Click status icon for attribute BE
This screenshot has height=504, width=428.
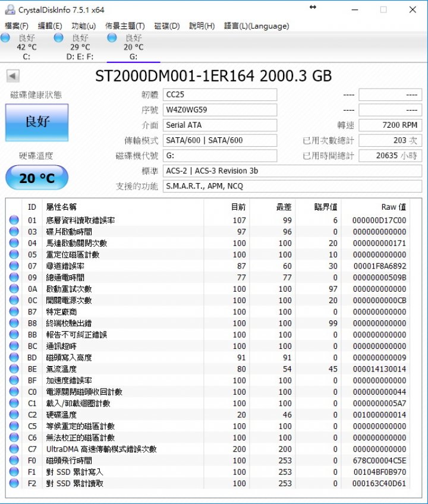(x=14, y=368)
